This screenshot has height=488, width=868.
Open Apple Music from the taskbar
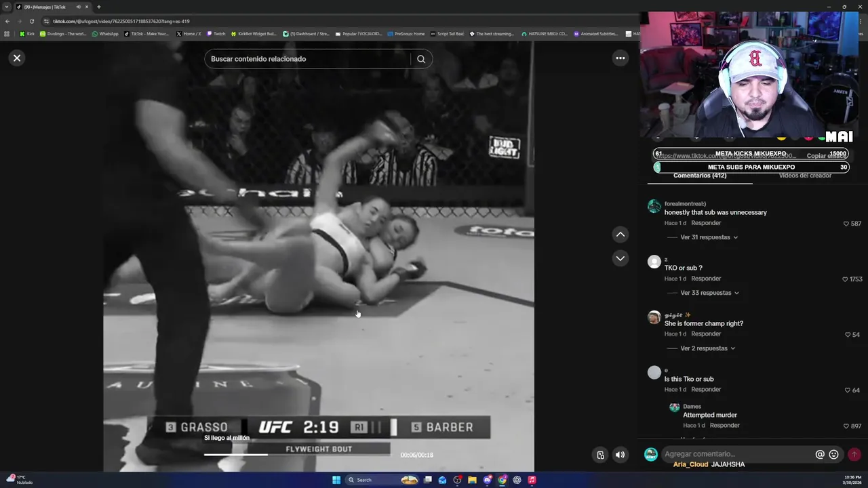pyautogui.click(x=532, y=480)
